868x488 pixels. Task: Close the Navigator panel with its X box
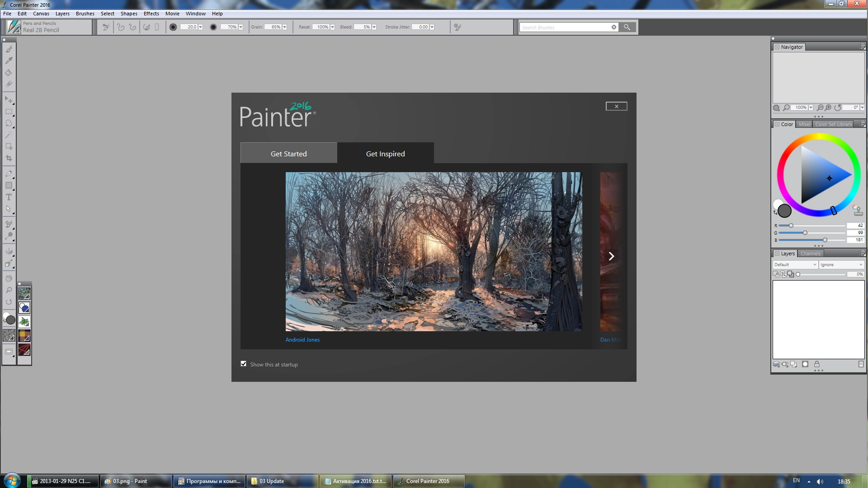pos(777,47)
